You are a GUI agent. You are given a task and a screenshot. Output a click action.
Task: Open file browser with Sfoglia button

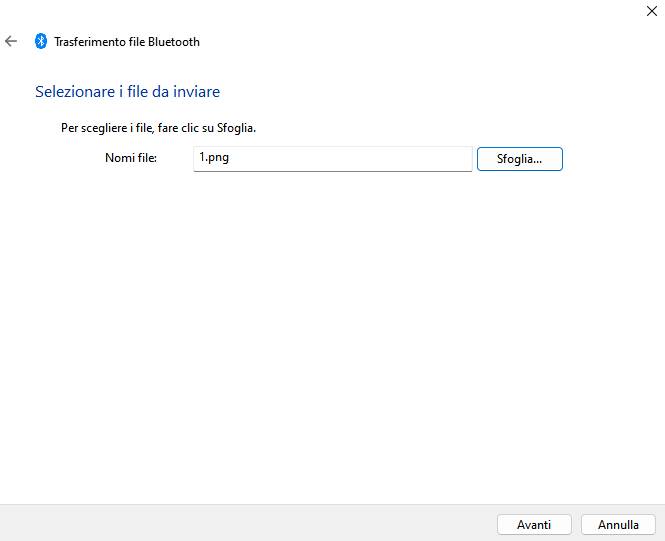coord(520,159)
